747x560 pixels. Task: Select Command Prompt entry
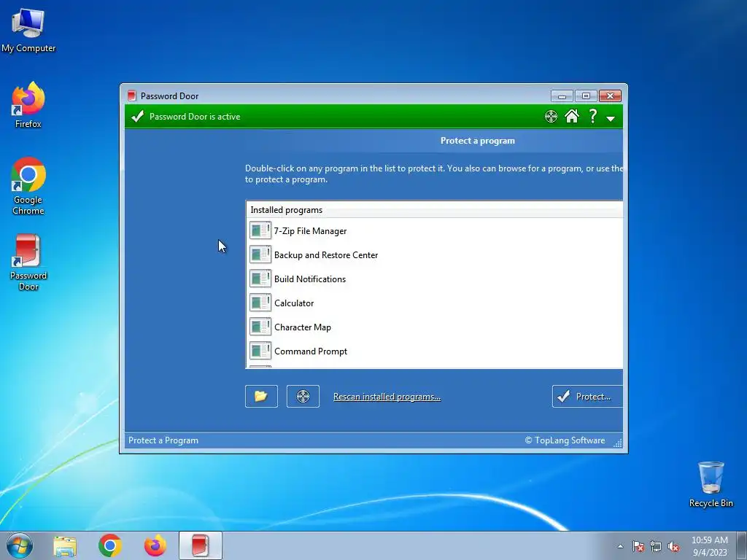coord(435,351)
